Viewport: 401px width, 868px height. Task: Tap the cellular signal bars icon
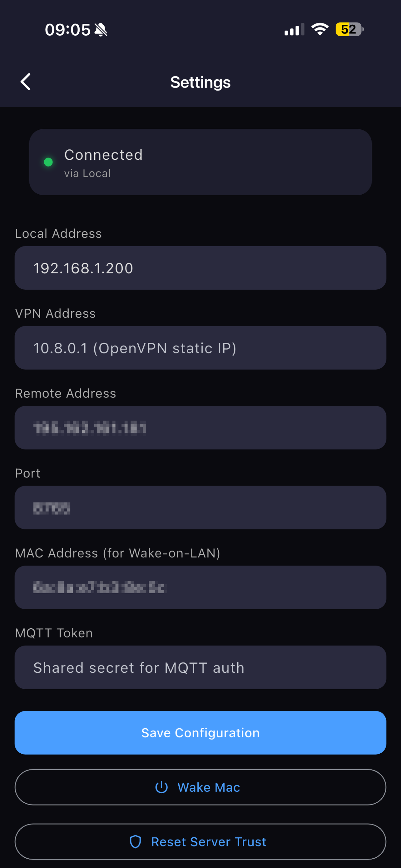point(294,29)
